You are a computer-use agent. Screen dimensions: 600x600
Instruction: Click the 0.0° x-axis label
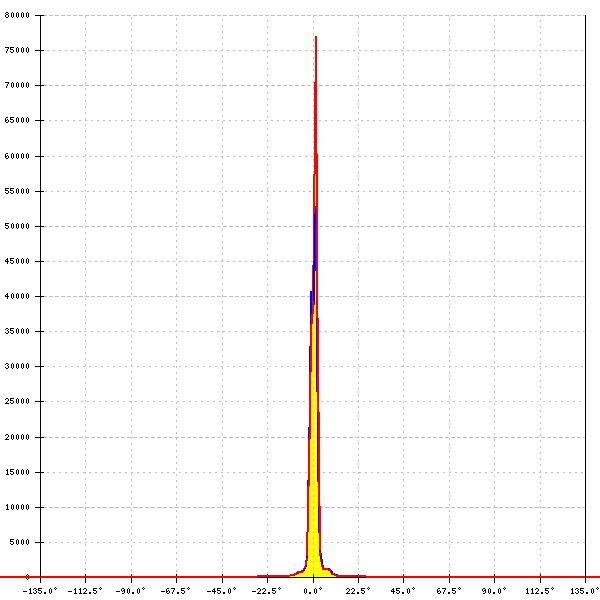pos(313,591)
